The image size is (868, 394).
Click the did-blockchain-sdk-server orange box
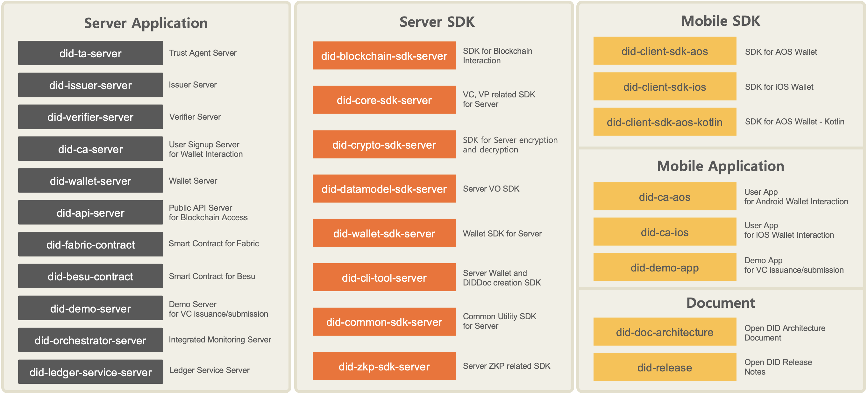click(x=384, y=56)
